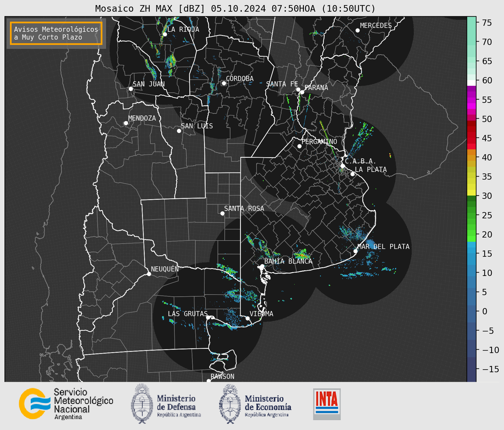Screen dimensions: 504x430
Task: Click the RAWSON city marker dot
Action: pos(209,381)
